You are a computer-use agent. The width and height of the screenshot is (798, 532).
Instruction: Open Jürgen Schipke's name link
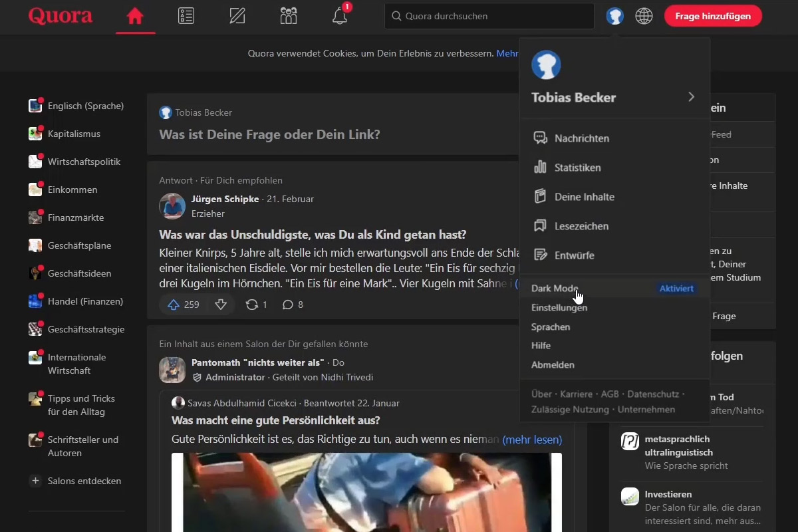pyautogui.click(x=225, y=199)
